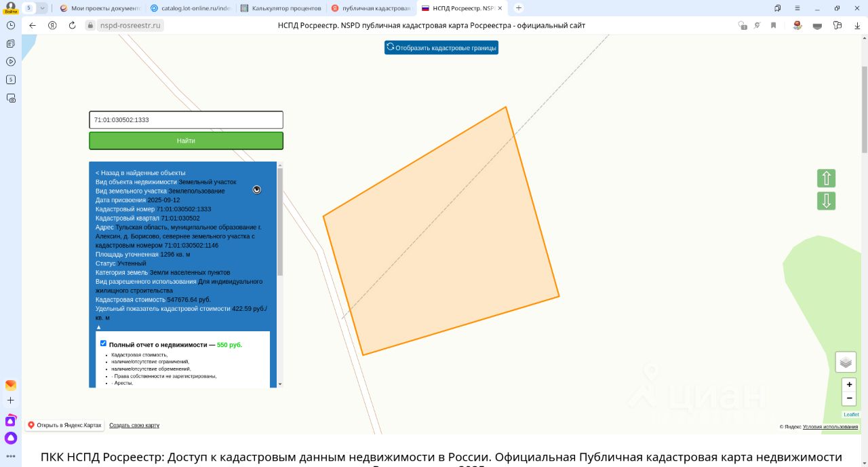Click Отобразить кадастровые границы button
Image resolution: width=868 pixels, height=467 pixels.
pos(441,48)
